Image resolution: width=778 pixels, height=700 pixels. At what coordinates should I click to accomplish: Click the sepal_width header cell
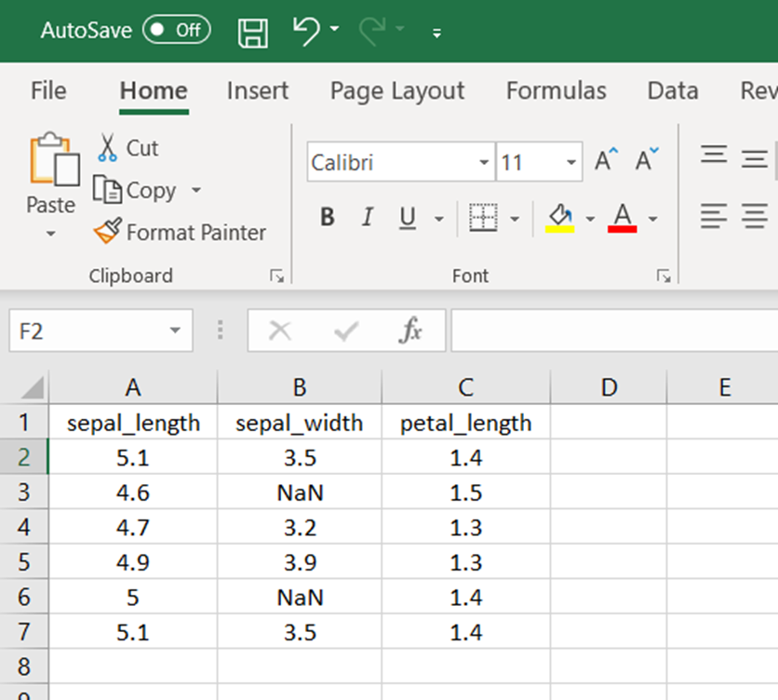click(x=300, y=423)
